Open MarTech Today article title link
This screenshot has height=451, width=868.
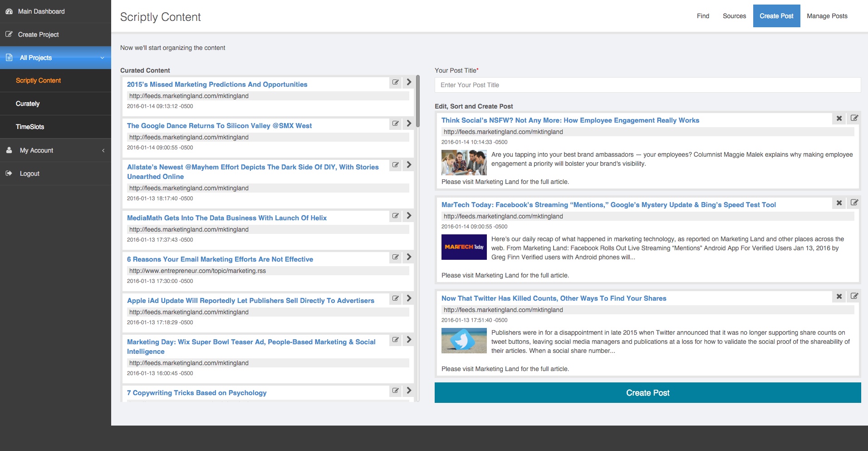point(608,205)
